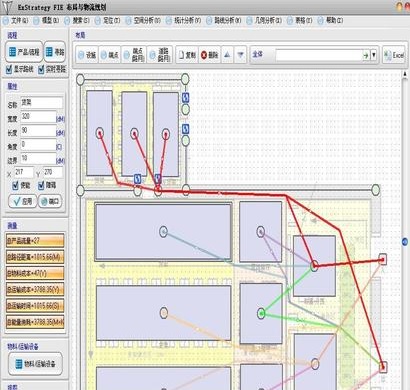Select the 总能量消耗=3788.35 bar
The image size is (410, 390).
(x=35, y=322)
